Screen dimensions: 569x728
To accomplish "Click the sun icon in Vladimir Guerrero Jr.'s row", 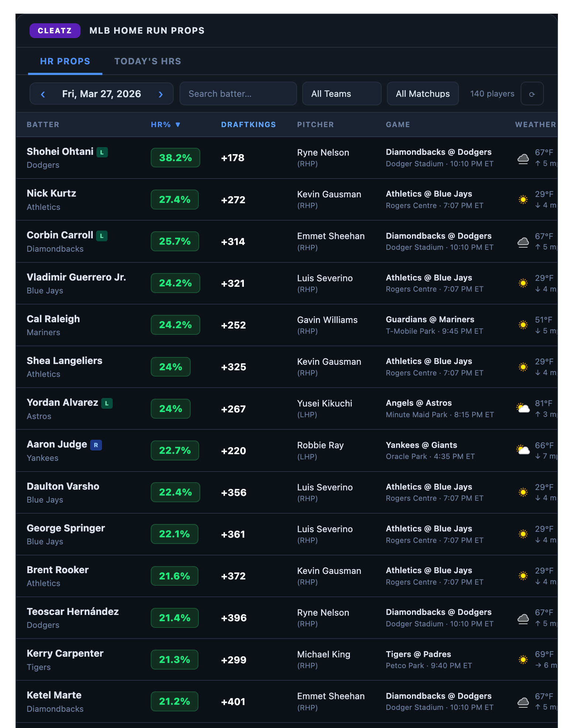I will (523, 283).
